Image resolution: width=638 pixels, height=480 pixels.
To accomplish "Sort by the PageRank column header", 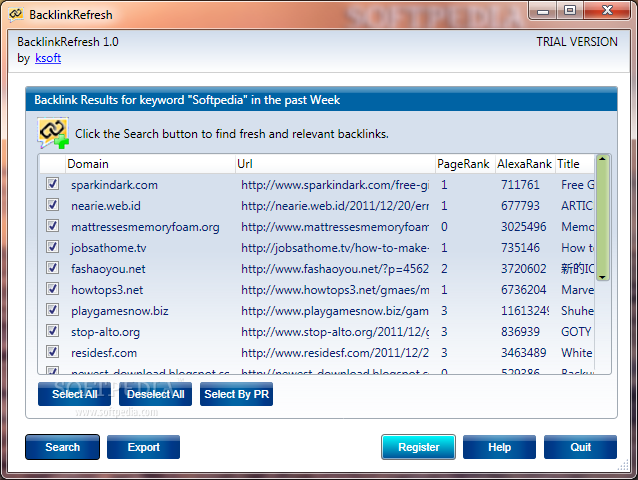I will [465, 164].
